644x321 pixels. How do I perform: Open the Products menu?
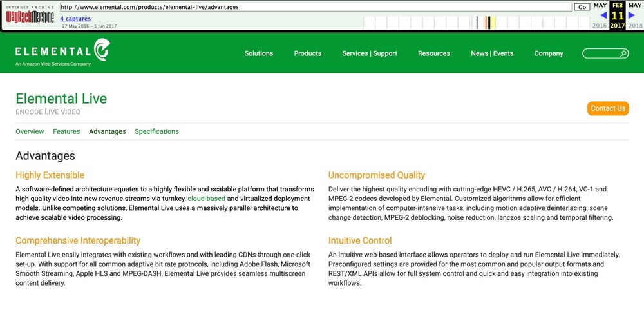point(307,53)
